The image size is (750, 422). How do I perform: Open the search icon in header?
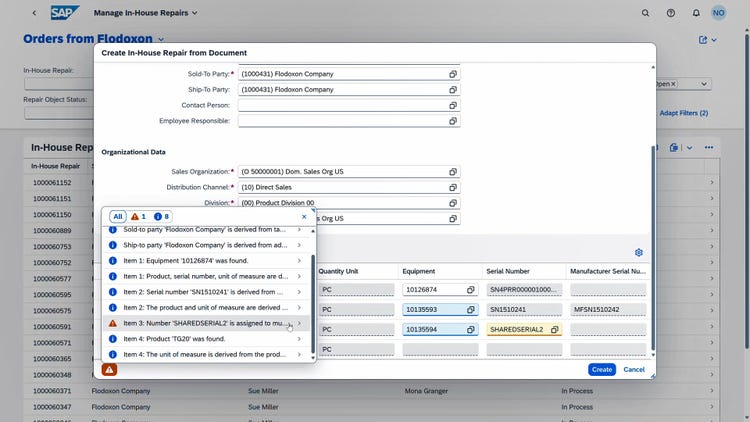[x=645, y=13]
